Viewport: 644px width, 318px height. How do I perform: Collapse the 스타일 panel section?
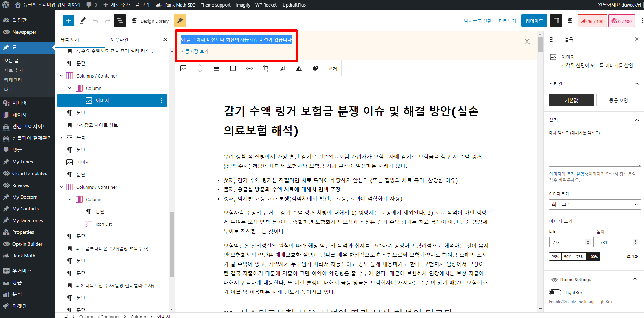636,84
